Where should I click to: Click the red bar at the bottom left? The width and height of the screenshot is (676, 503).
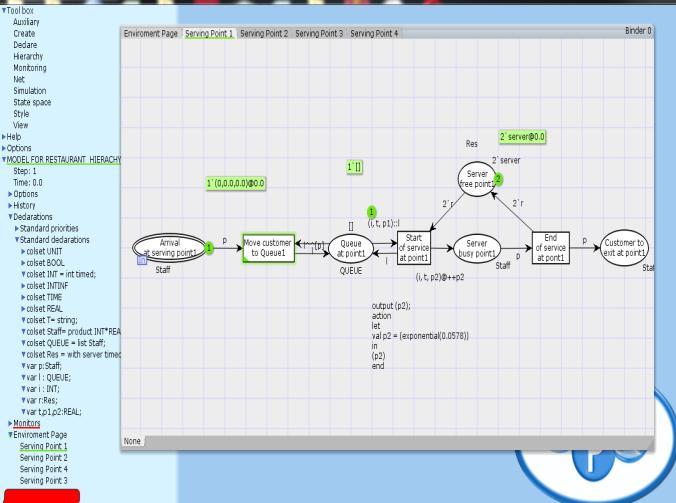pos(41,496)
